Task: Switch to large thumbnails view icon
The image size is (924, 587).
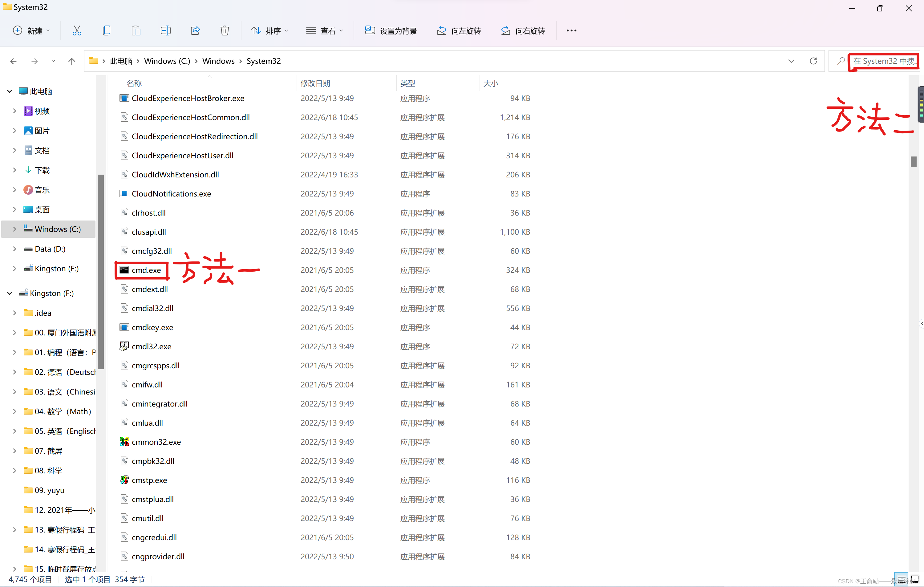Action: click(x=915, y=579)
